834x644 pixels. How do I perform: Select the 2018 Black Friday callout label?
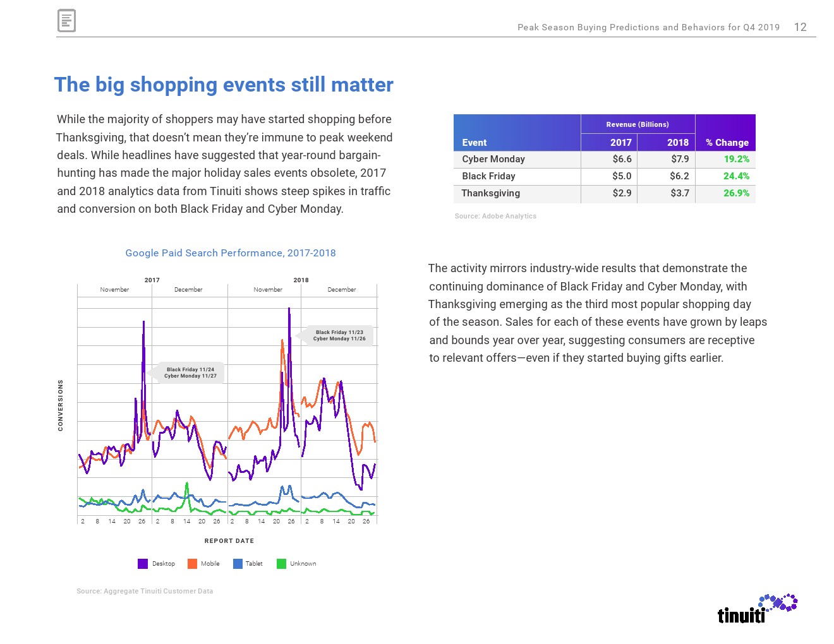click(x=339, y=335)
